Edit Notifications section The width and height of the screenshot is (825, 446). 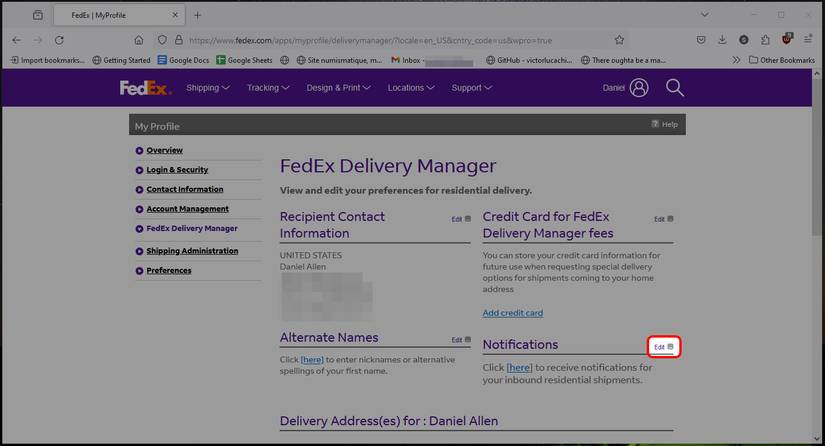pos(663,347)
